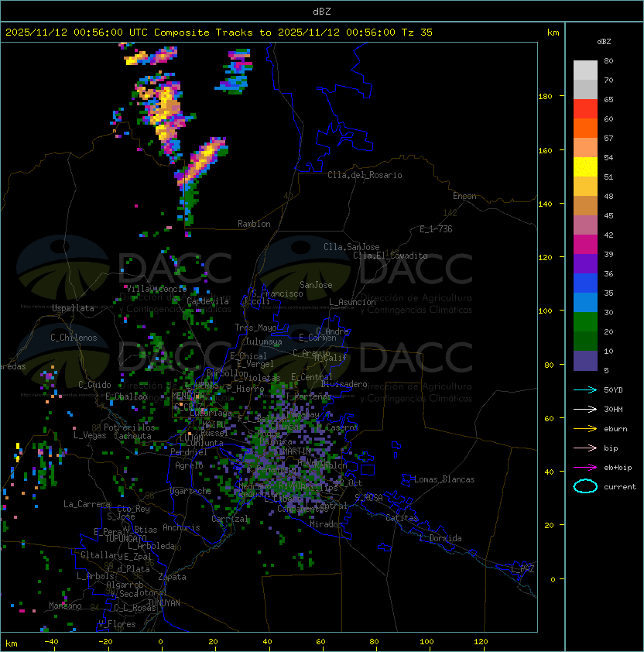
Task: Pick the bright green swatch near 30
Action: [x=585, y=322]
